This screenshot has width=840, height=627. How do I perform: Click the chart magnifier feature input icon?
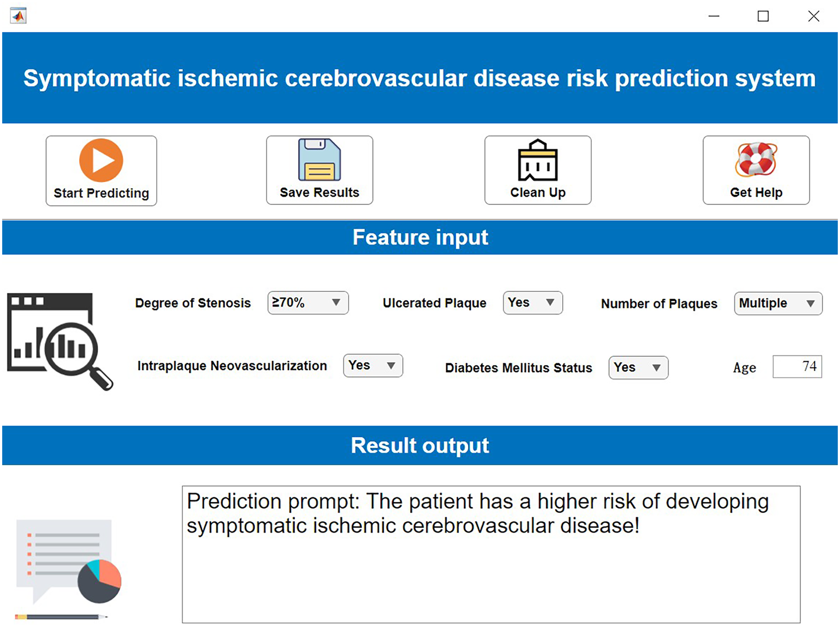(60, 341)
